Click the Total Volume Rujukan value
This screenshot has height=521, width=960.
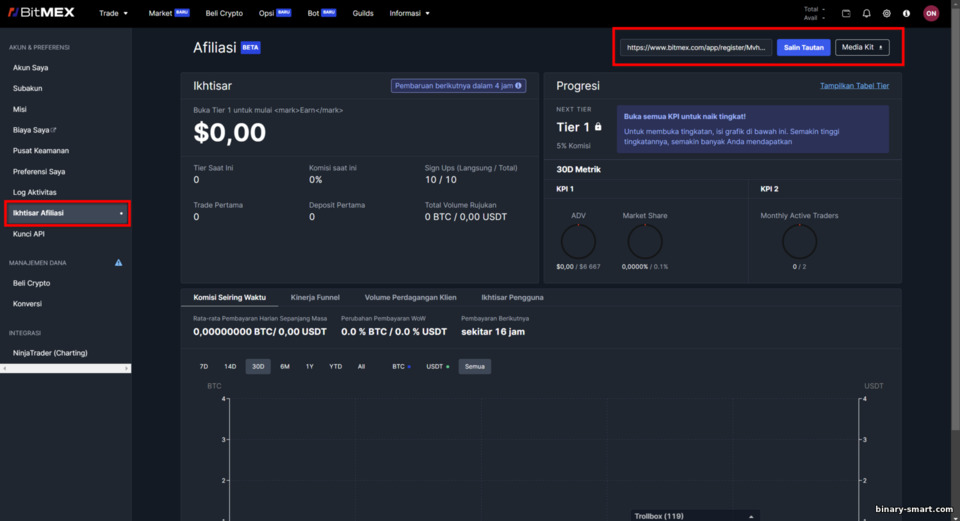tap(465, 217)
